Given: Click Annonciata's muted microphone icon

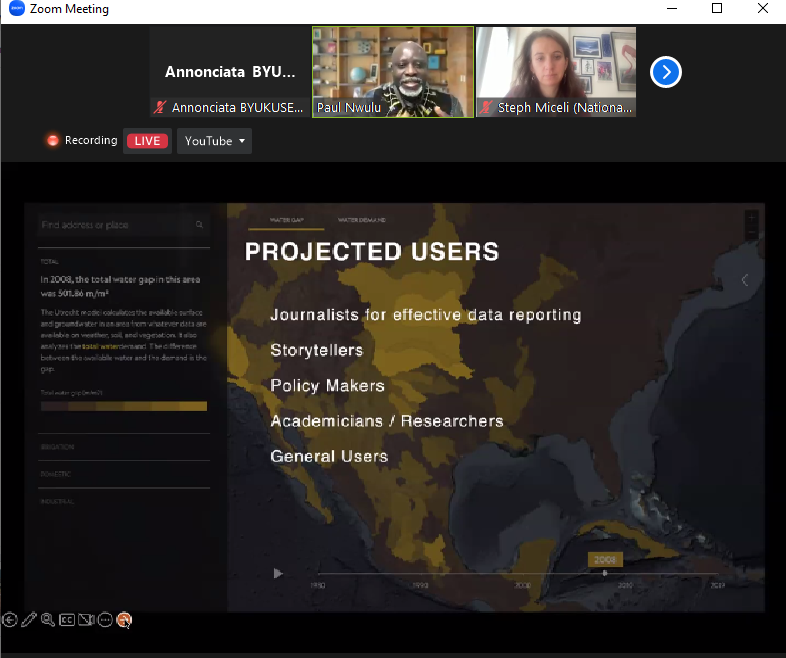Looking at the screenshot, I should (160, 107).
